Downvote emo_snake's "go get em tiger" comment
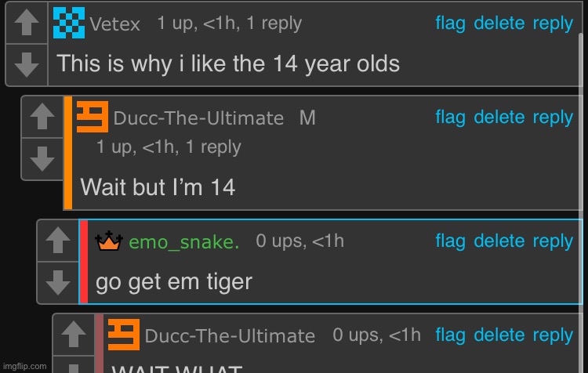588x373 pixels. 58,283
